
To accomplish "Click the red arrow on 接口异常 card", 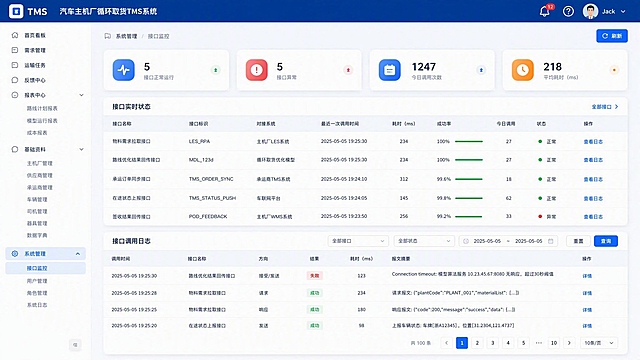I will tap(348, 70).
